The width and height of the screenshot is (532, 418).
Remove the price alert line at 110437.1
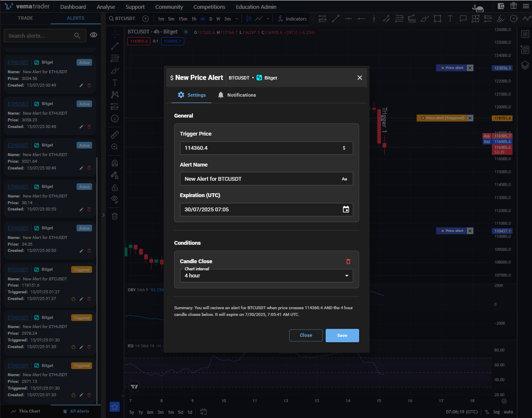[470, 231]
